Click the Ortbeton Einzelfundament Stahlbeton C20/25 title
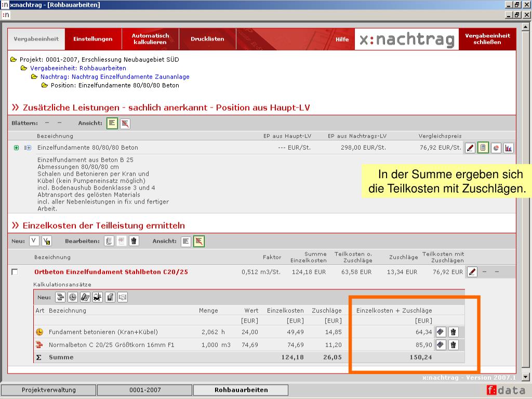 111,272
